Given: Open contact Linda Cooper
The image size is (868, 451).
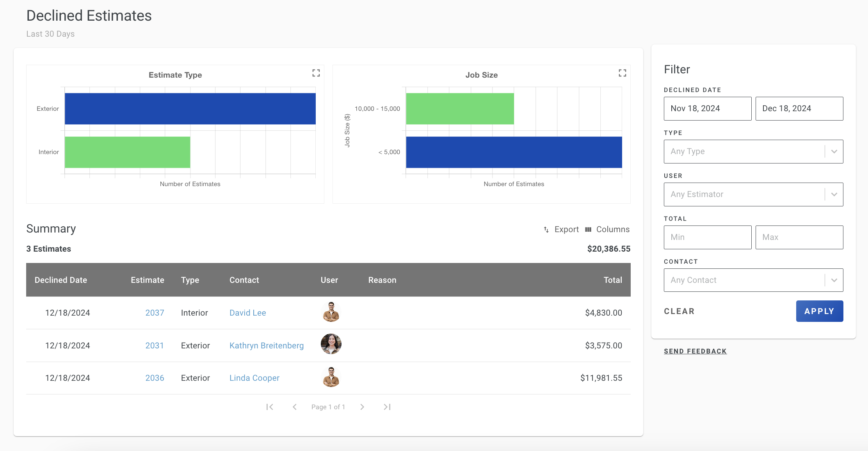Looking at the screenshot, I should tap(254, 378).
